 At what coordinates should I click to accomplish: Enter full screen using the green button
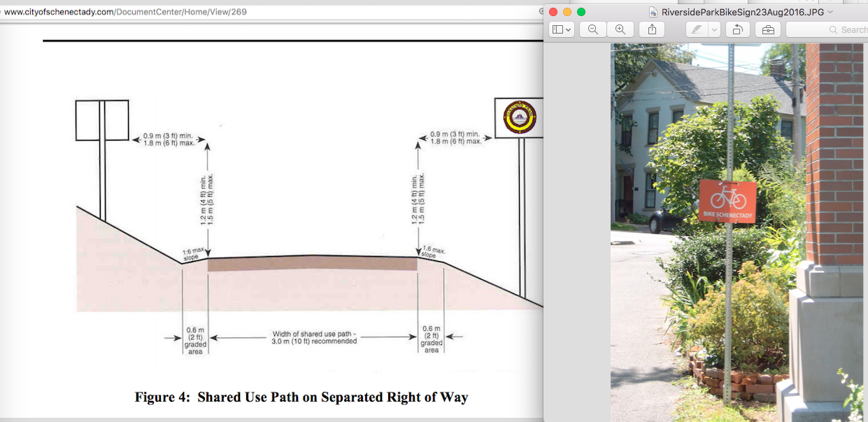pyautogui.click(x=581, y=12)
